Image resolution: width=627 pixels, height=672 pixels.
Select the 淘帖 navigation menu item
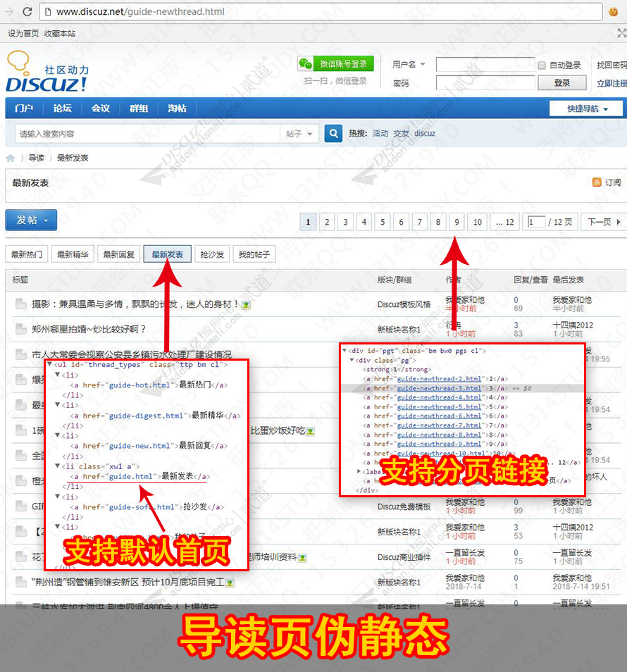coord(177,108)
